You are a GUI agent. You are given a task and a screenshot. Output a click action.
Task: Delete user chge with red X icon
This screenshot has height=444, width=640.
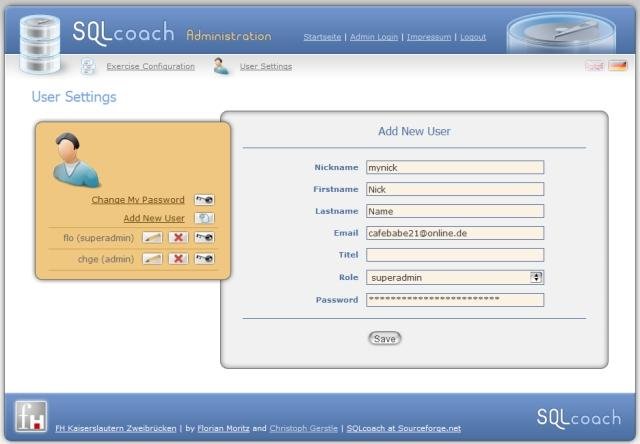pyautogui.click(x=178, y=259)
